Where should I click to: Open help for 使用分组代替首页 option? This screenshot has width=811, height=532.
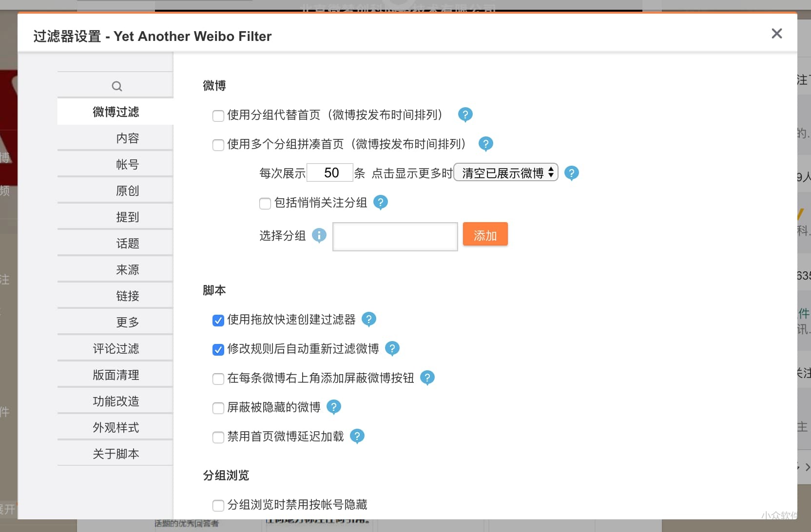point(465,114)
